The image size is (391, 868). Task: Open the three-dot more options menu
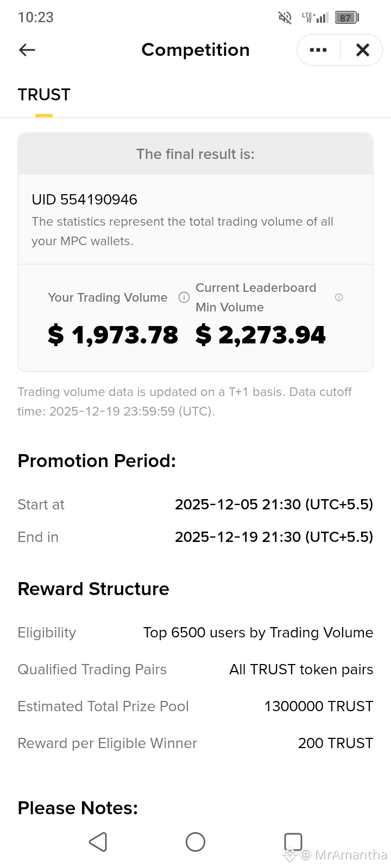[x=318, y=50]
